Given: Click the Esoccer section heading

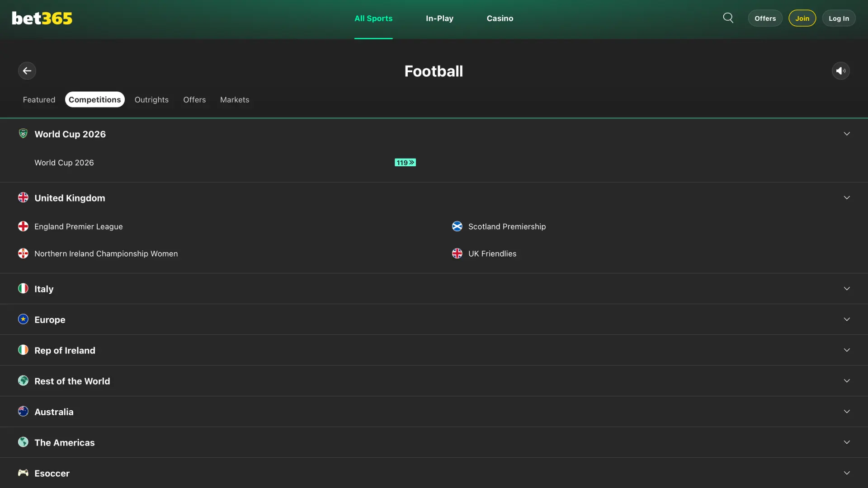Looking at the screenshot, I should pos(52,473).
